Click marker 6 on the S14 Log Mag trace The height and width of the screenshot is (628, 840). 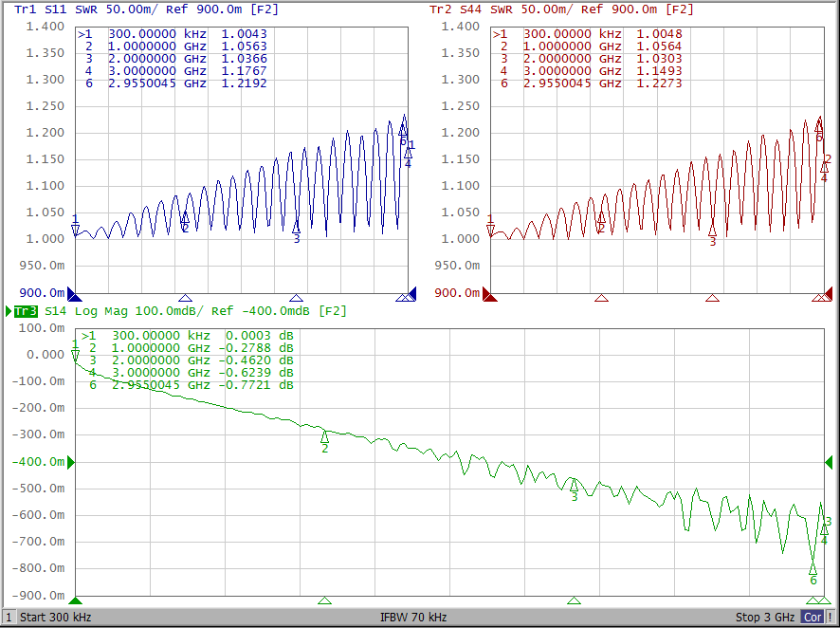[813, 569]
